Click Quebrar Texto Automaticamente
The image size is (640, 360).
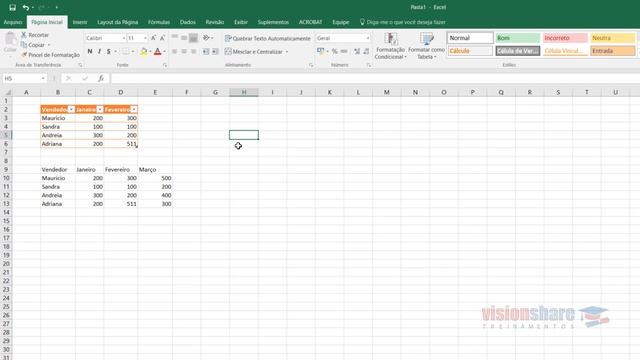click(268, 38)
